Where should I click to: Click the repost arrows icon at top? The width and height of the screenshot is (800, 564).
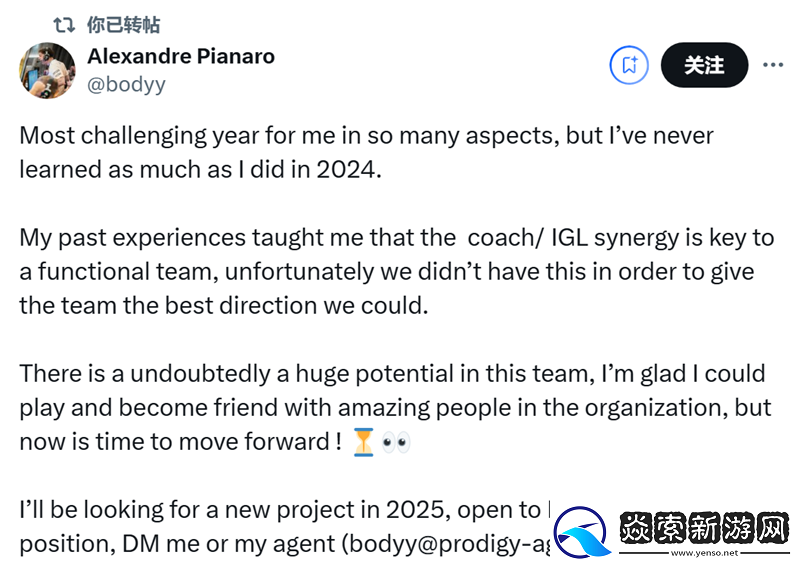(64, 25)
